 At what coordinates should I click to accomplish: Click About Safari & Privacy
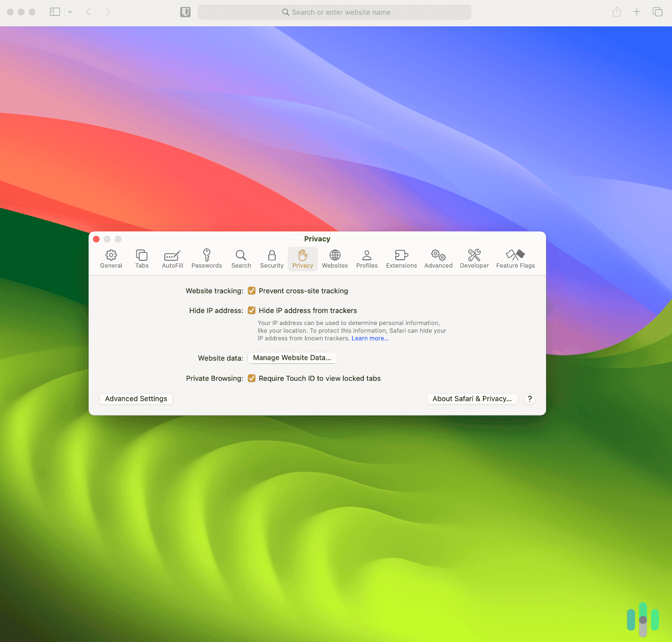(472, 399)
